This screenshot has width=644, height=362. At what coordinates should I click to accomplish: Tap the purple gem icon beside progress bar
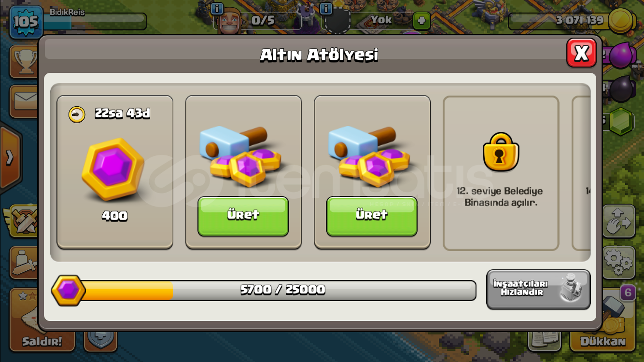click(69, 290)
